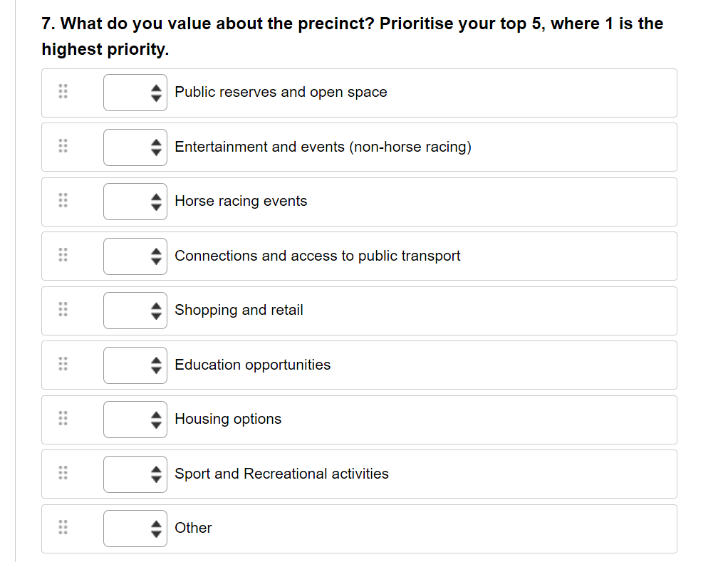Screen dimensions: 728x562
Task: Select drag handle next to Connections and public transport
Action: click(x=63, y=256)
